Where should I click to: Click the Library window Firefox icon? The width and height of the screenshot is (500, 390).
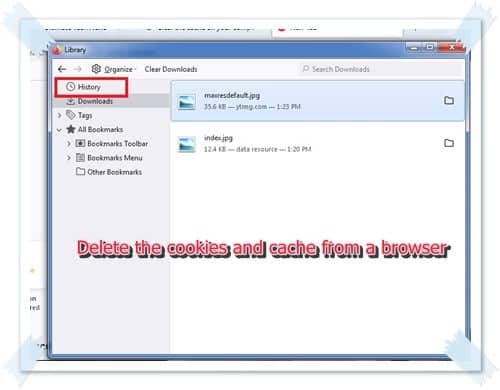coord(57,50)
